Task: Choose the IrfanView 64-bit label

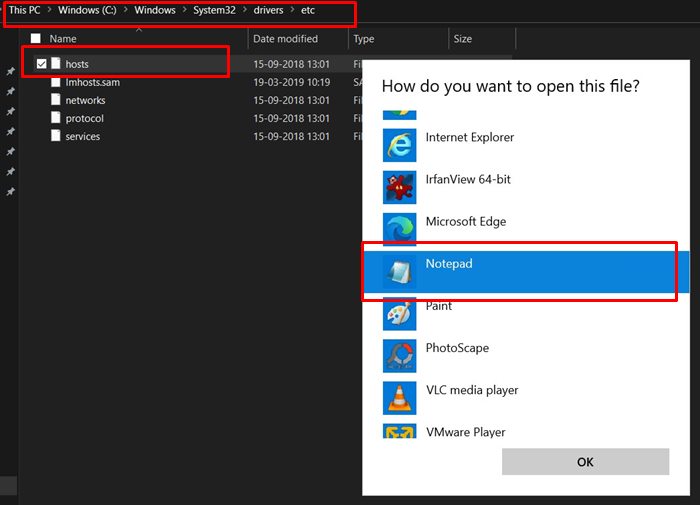Action: tap(468, 179)
